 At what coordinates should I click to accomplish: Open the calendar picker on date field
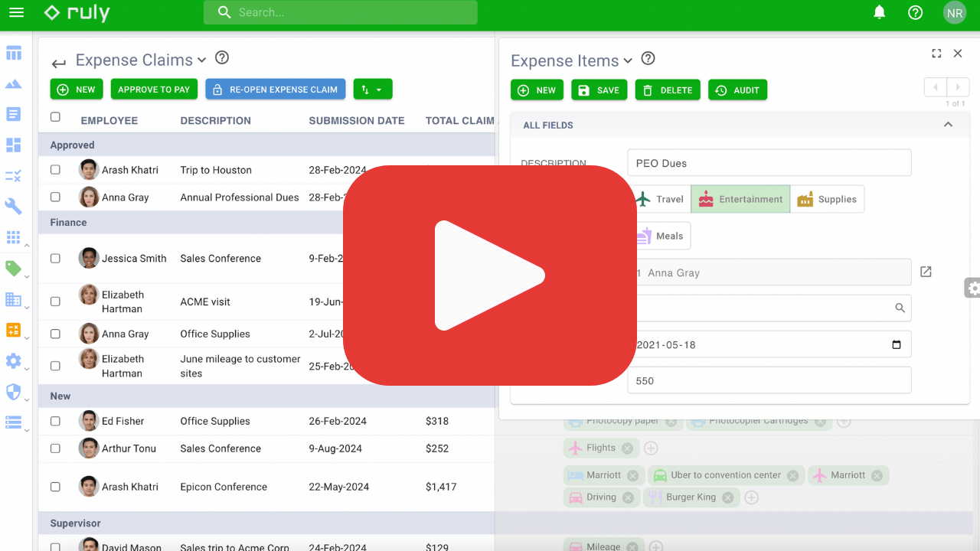click(897, 344)
